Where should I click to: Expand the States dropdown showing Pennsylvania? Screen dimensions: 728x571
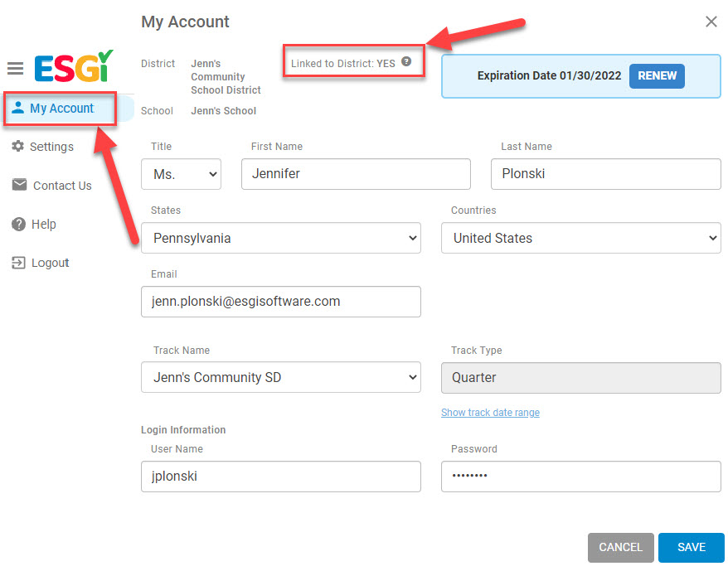pyautogui.click(x=281, y=238)
